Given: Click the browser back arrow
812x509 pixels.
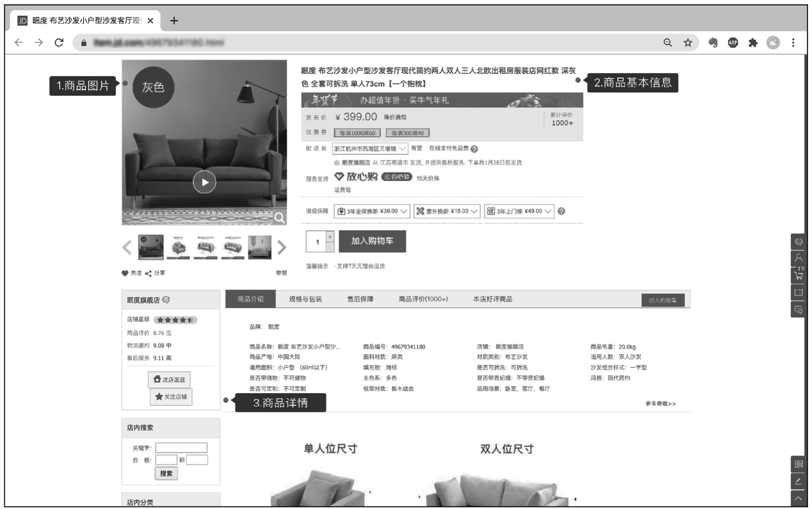Looking at the screenshot, I should [19, 43].
